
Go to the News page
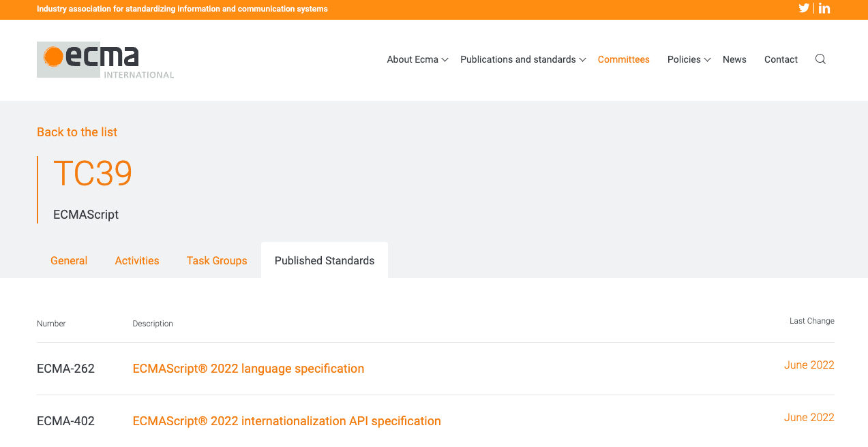(734, 59)
